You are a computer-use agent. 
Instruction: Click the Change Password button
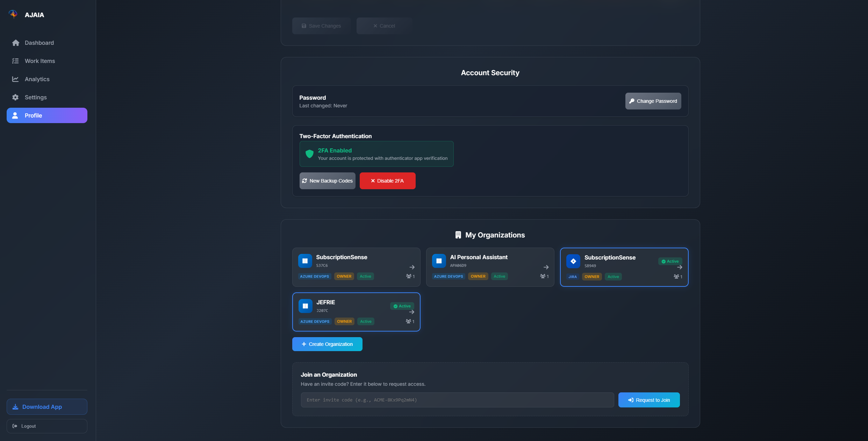[653, 101]
